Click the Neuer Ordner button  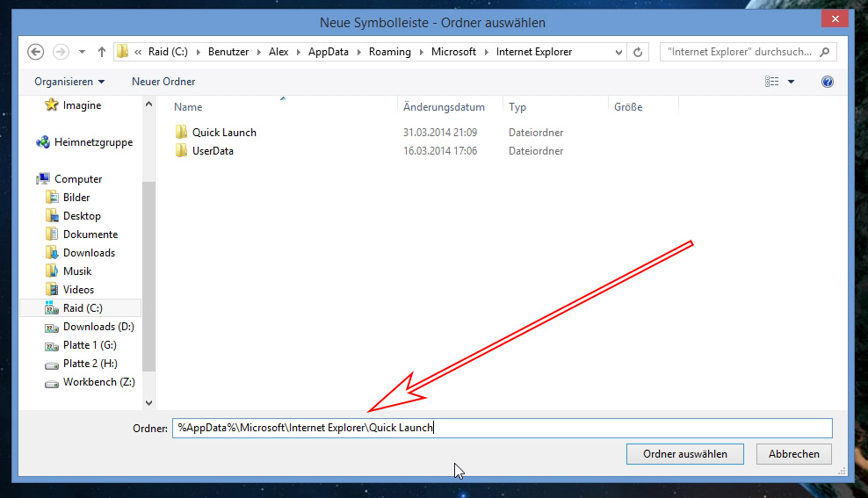click(x=163, y=82)
